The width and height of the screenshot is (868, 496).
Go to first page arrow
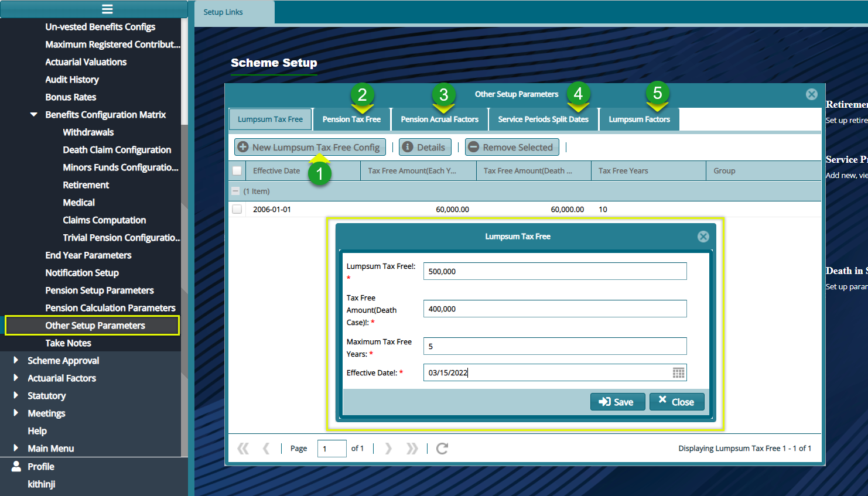pyautogui.click(x=243, y=449)
